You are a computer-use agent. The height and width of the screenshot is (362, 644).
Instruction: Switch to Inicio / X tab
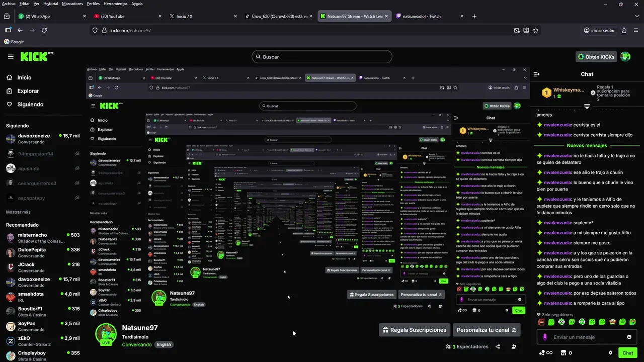203,16
